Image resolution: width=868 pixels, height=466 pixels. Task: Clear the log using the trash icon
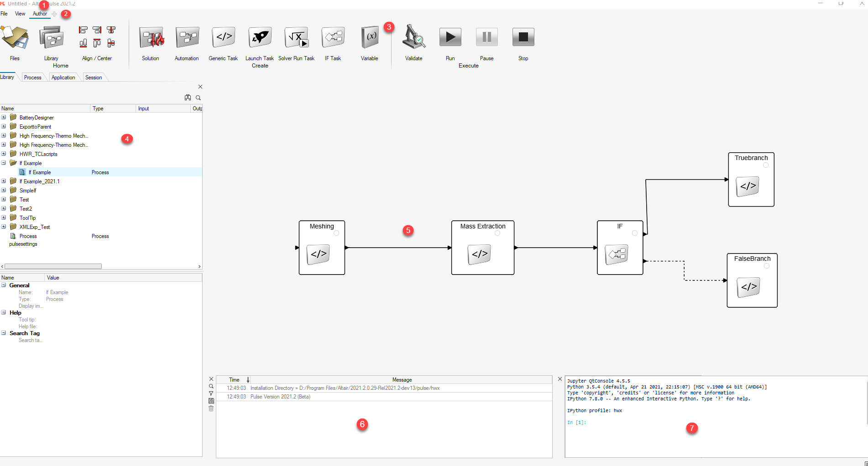(x=211, y=409)
